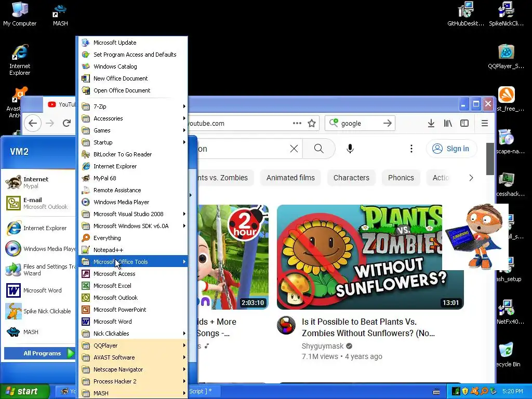Launch Notepad++ from programs menu
532x399 pixels.
(x=134, y=250)
